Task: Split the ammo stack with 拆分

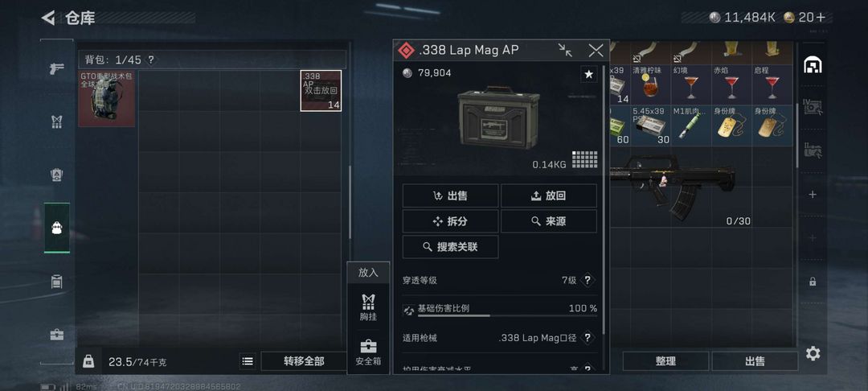Action: [x=450, y=221]
